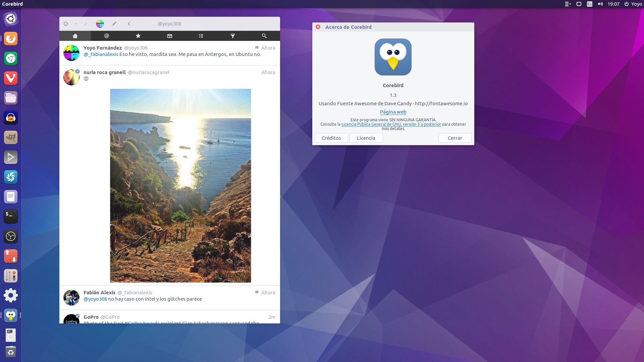This screenshot has width=644, height=362.
Task: Open the Yoyo session menu
Action: click(633, 4)
